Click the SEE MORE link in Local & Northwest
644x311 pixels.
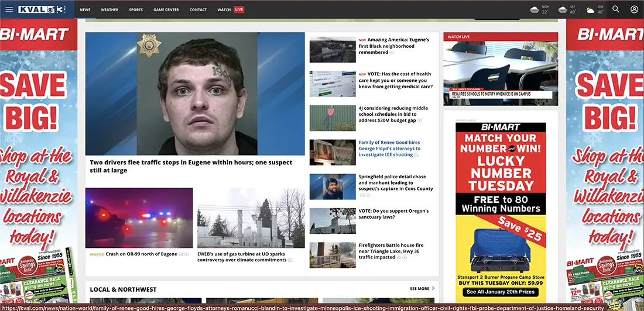click(x=419, y=288)
